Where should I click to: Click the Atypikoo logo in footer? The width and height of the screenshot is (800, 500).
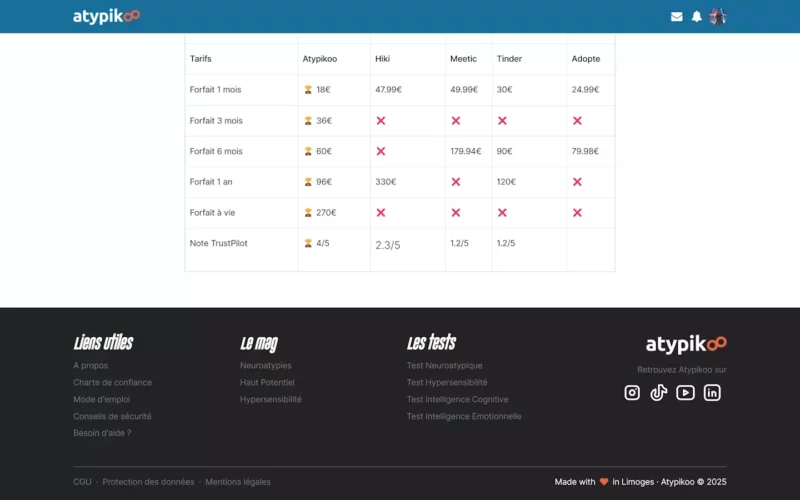686,344
